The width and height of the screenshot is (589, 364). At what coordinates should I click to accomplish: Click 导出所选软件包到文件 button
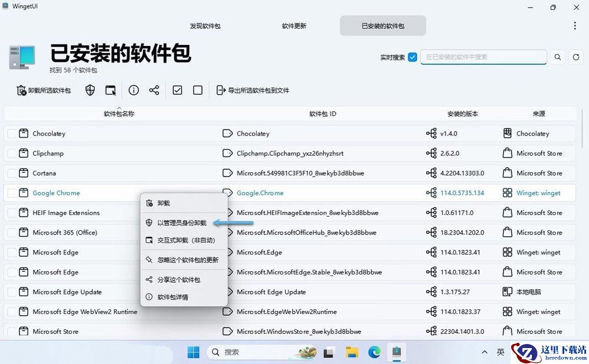(x=253, y=90)
